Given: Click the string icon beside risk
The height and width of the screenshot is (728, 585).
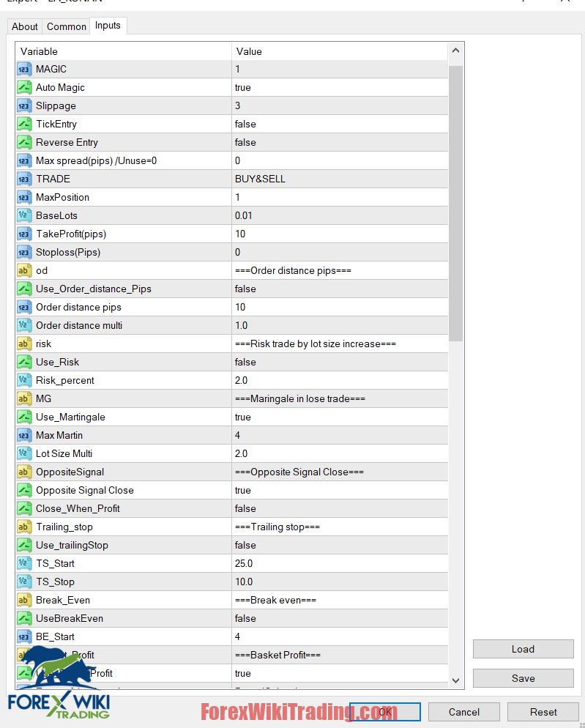Looking at the screenshot, I should click(24, 344).
